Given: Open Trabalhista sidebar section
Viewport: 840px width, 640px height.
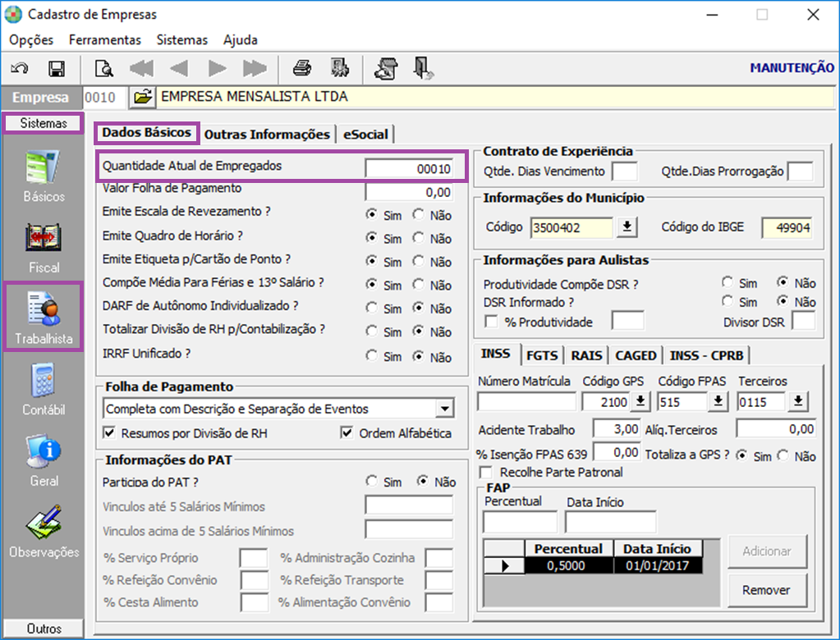Looking at the screenshot, I should (x=44, y=317).
